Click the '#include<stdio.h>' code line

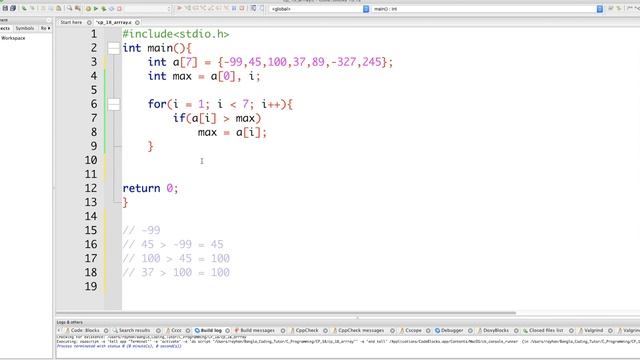tap(176, 34)
